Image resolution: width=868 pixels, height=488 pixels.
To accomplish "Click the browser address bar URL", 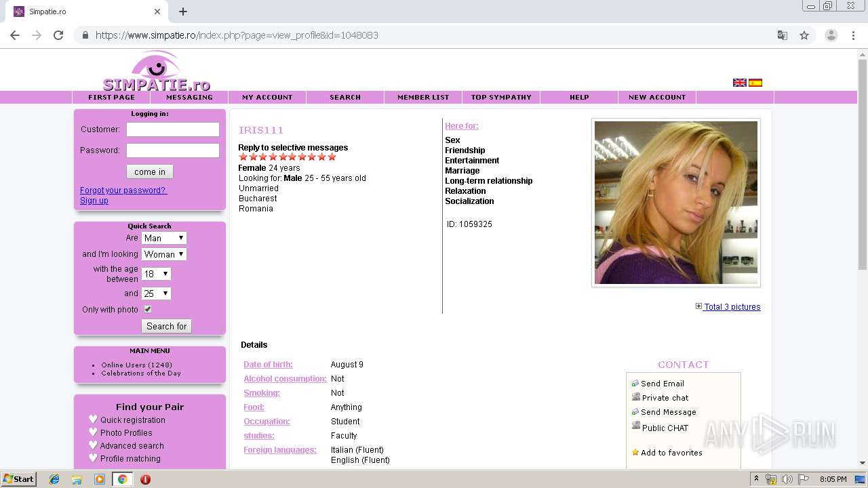I will (237, 35).
